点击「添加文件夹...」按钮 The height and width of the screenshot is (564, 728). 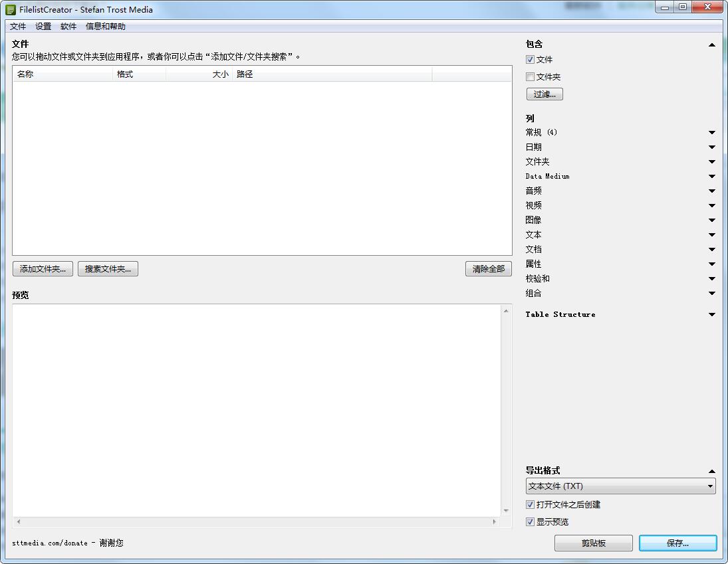43,268
